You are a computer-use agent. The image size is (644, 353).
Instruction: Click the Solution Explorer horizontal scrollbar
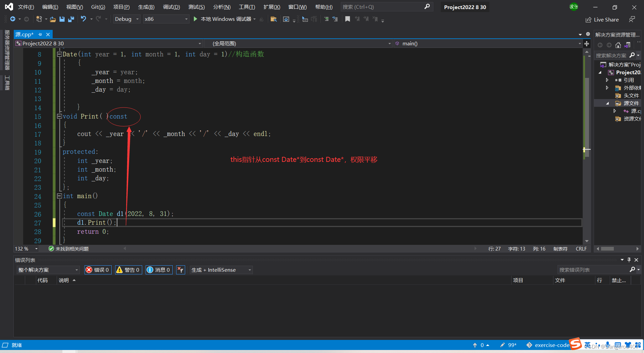[x=607, y=249]
